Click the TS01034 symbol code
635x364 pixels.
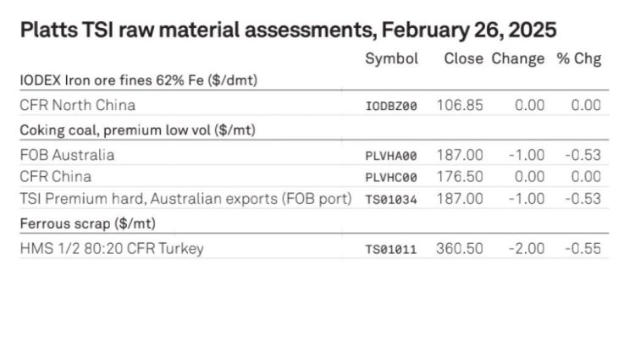click(x=391, y=200)
